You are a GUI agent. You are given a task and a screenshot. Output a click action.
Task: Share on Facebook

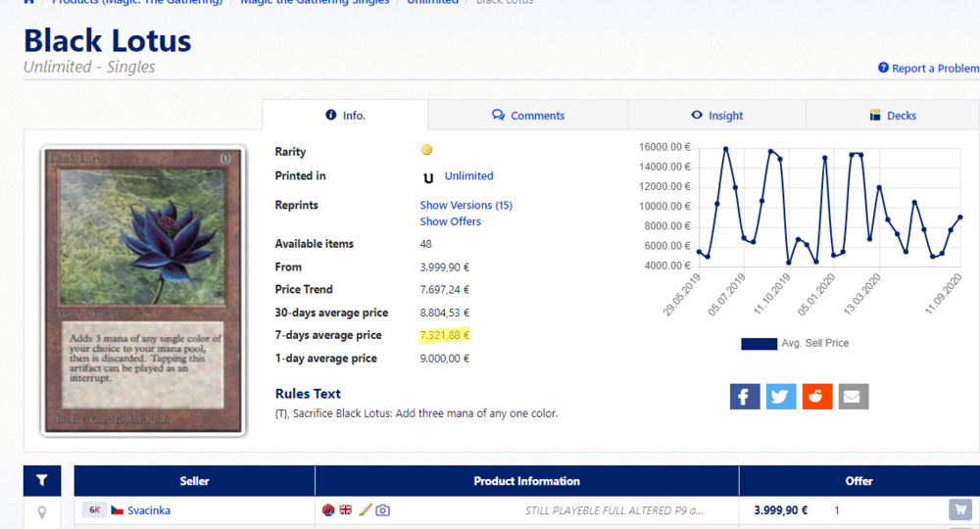click(x=745, y=396)
